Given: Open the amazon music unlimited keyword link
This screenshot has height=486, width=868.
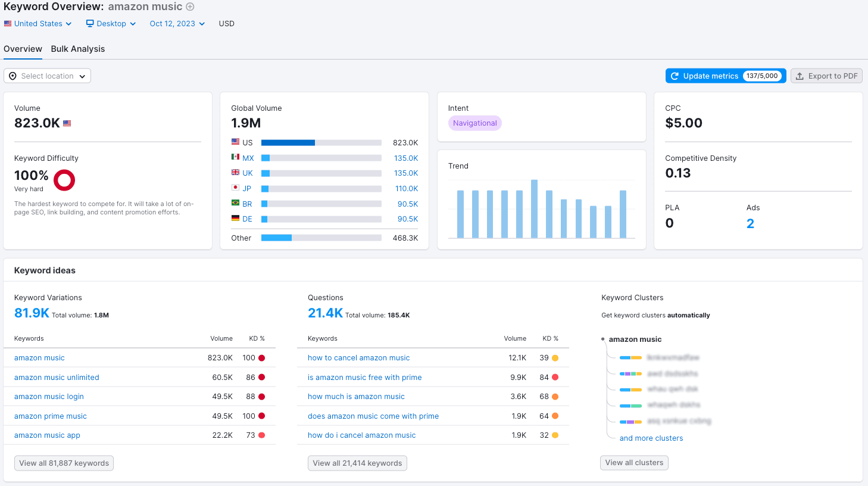Looking at the screenshot, I should point(57,378).
